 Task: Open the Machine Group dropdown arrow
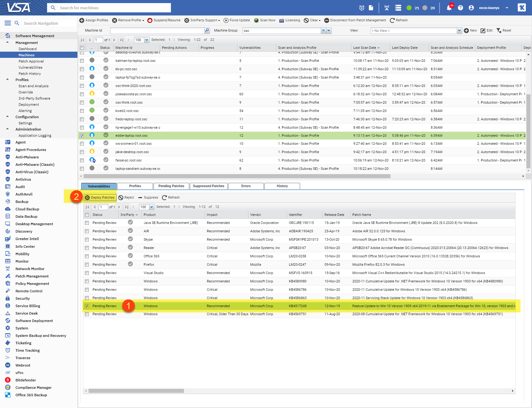329,30
